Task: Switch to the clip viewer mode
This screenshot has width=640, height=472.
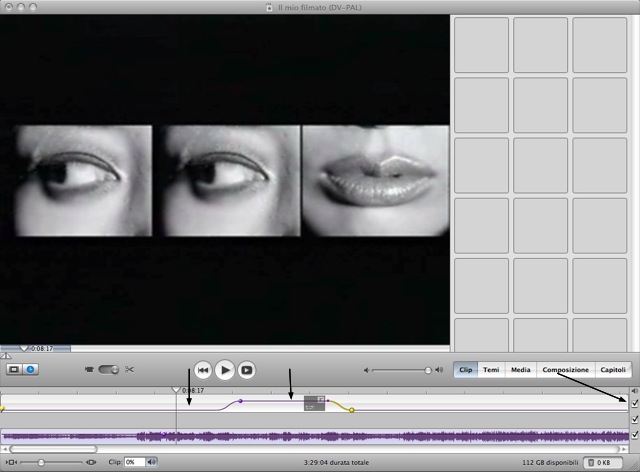Action: point(14,370)
